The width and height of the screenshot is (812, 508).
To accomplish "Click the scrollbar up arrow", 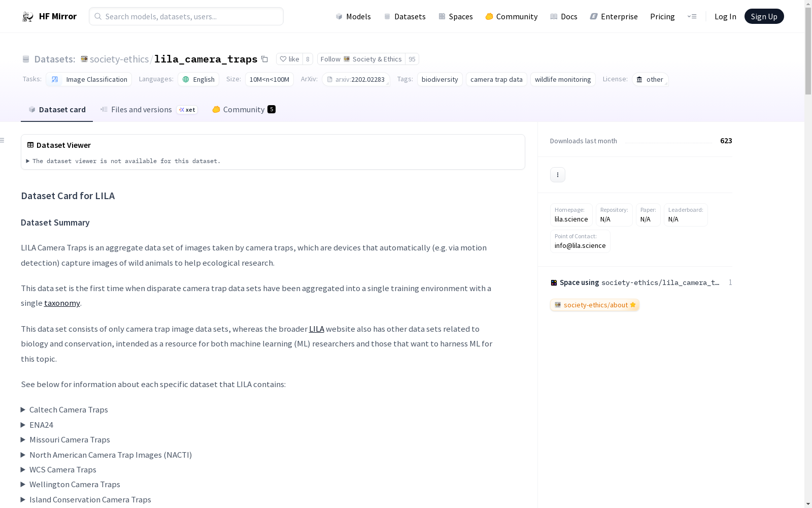I will click(x=808, y=4).
